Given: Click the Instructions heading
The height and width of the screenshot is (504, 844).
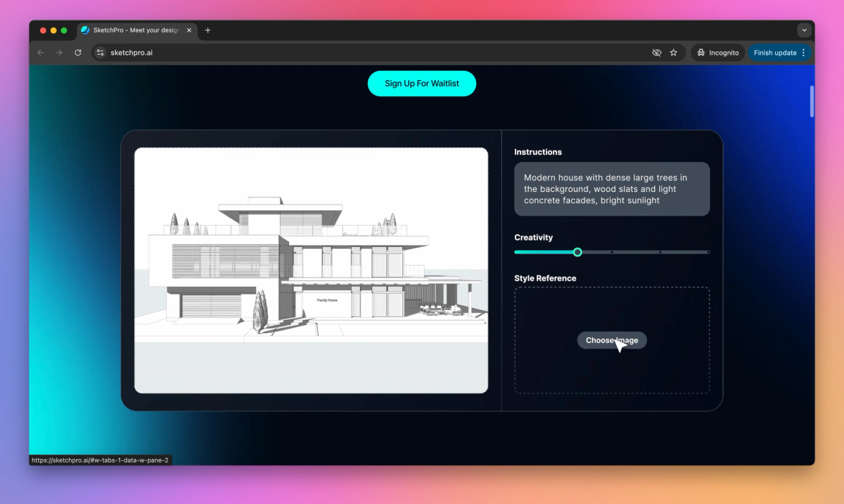Looking at the screenshot, I should tap(538, 152).
